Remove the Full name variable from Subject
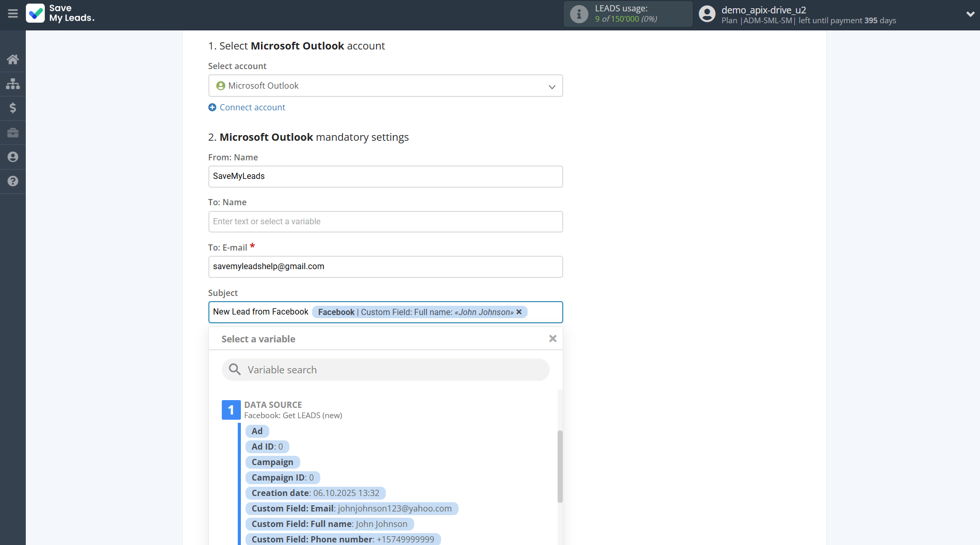 coord(519,312)
